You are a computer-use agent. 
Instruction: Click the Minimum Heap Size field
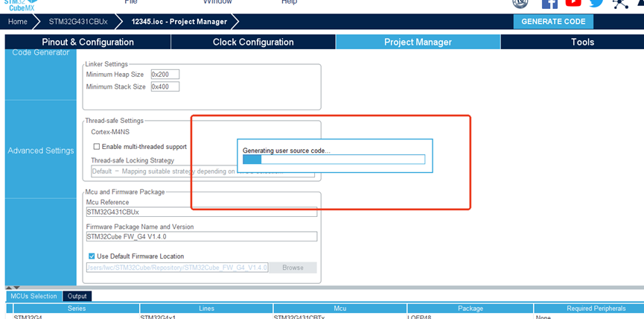(x=165, y=75)
